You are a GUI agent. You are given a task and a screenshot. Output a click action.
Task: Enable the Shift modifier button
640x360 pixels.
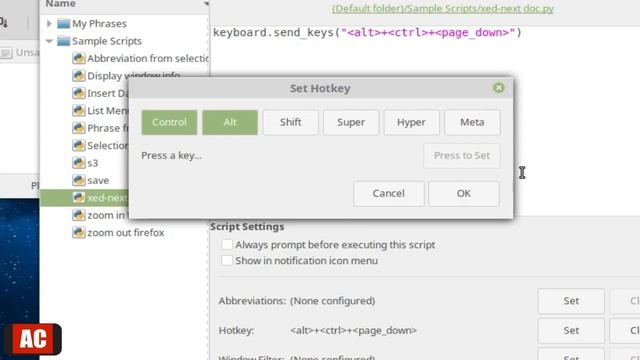(x=291, y=122)
